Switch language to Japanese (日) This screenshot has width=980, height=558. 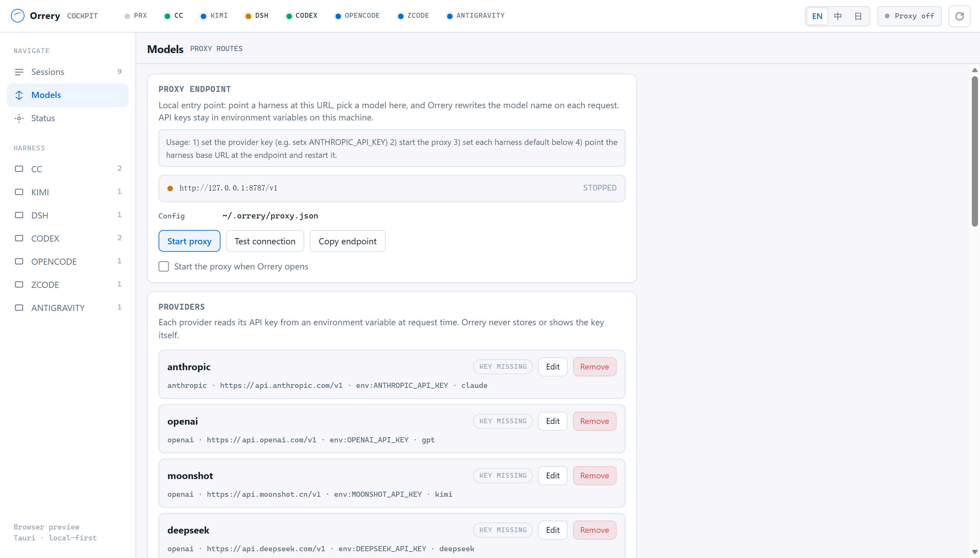coord(858,16)
